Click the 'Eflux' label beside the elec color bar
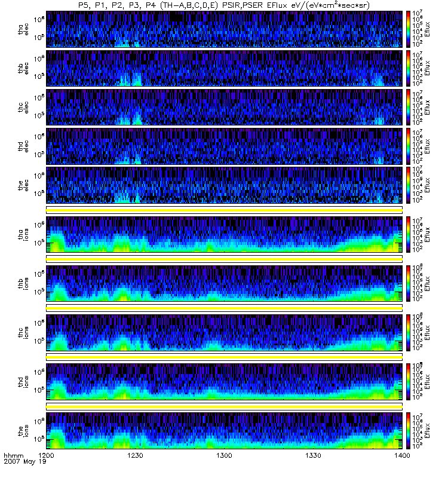448x478 pixels. click(x=427, y=185)
